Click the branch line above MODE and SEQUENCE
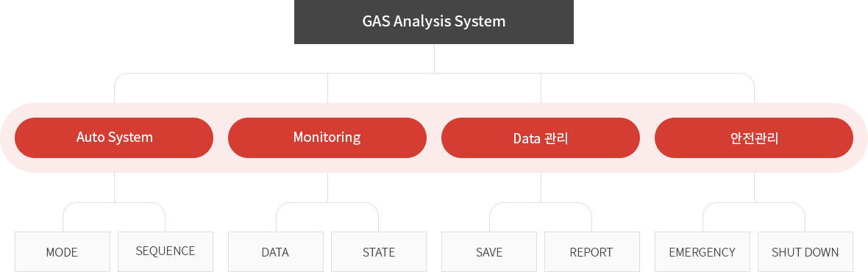 point(114,203)
